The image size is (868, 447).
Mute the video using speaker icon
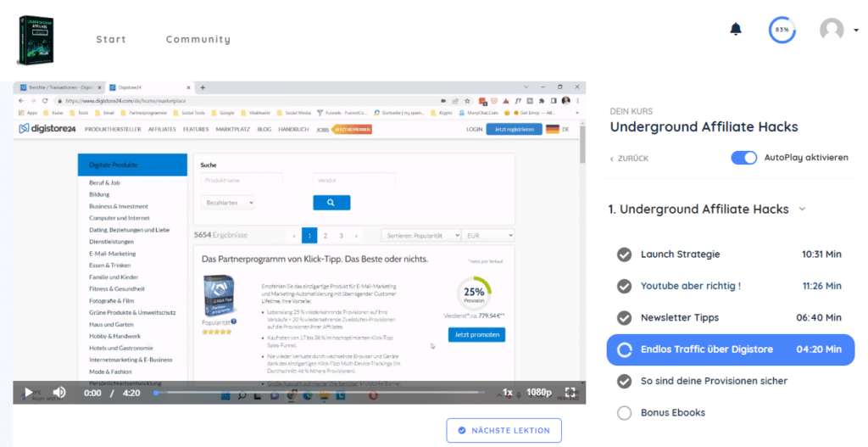[58, 393]
